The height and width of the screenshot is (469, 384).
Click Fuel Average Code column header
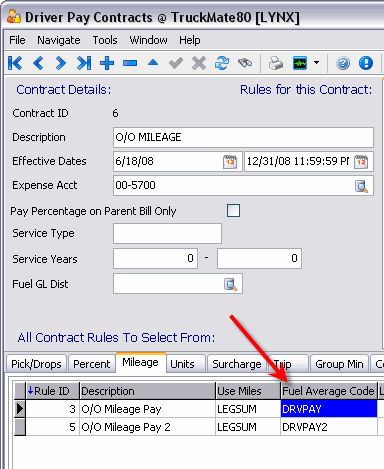[x=328, y=391]
